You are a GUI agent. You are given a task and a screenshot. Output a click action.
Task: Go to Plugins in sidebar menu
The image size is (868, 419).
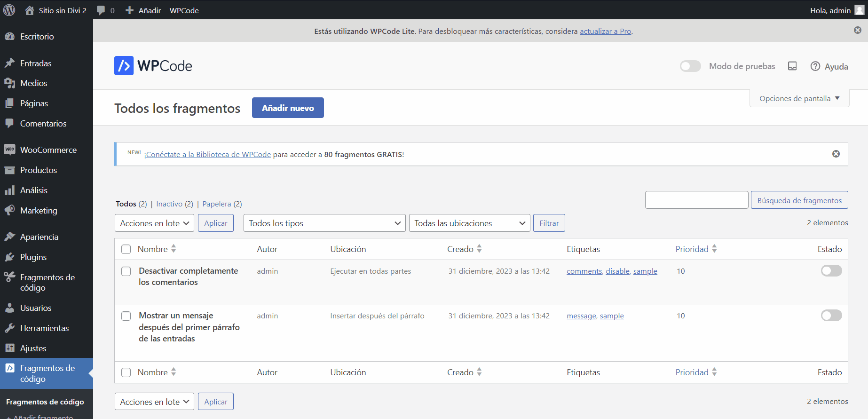tap(33, 257)
